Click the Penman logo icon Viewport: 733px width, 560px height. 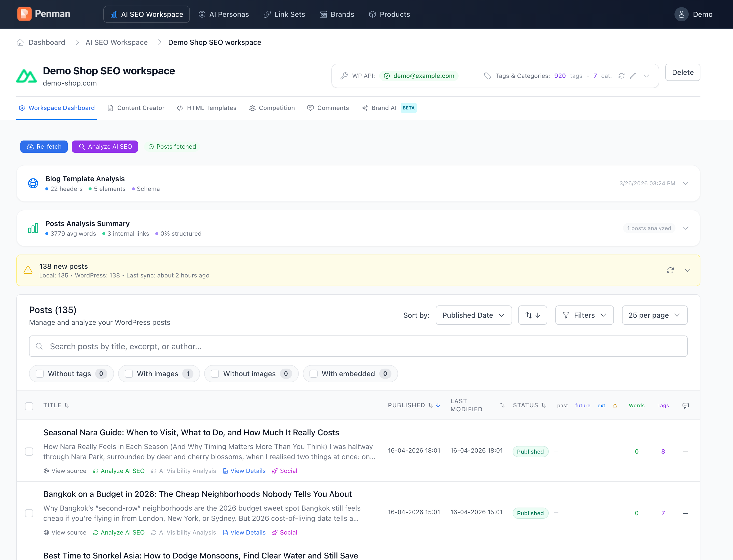tap(24, 14)
